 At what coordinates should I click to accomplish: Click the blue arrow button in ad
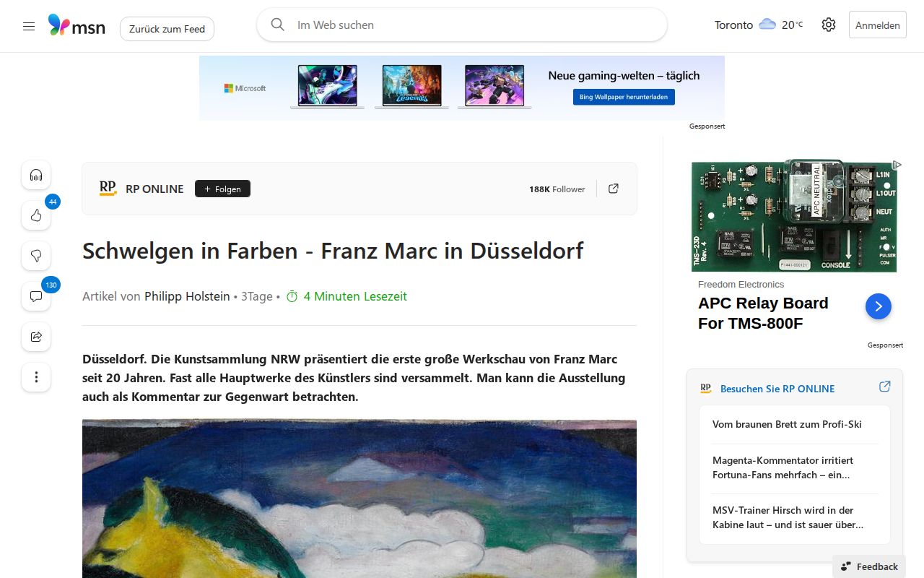(879, 306)
